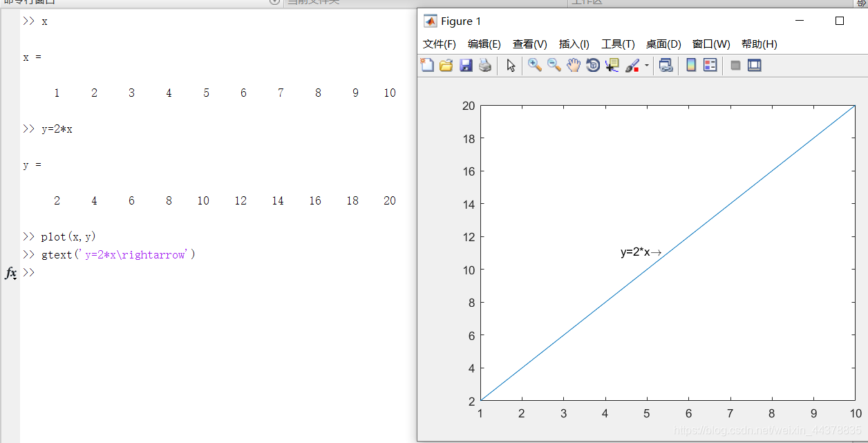This screenshot has width=868, height=443.
Task: Click the x-axis tick label 5
Action: tap(647, 414)
